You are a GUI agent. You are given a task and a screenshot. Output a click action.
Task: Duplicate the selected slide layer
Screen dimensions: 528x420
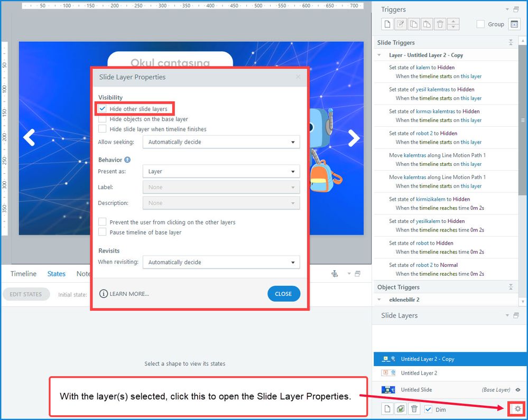pyautogui.click(x=401, y=409)
